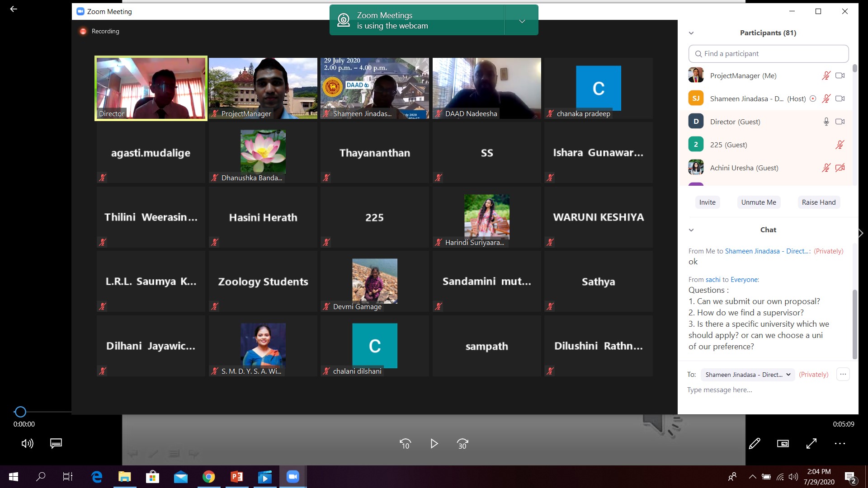Open the volume control speaker icon
This screenshot has width=868, height=488.
27,443
